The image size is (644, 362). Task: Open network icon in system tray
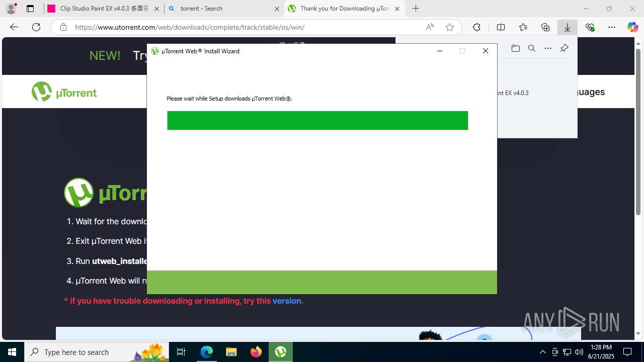[x=567, y=352]
